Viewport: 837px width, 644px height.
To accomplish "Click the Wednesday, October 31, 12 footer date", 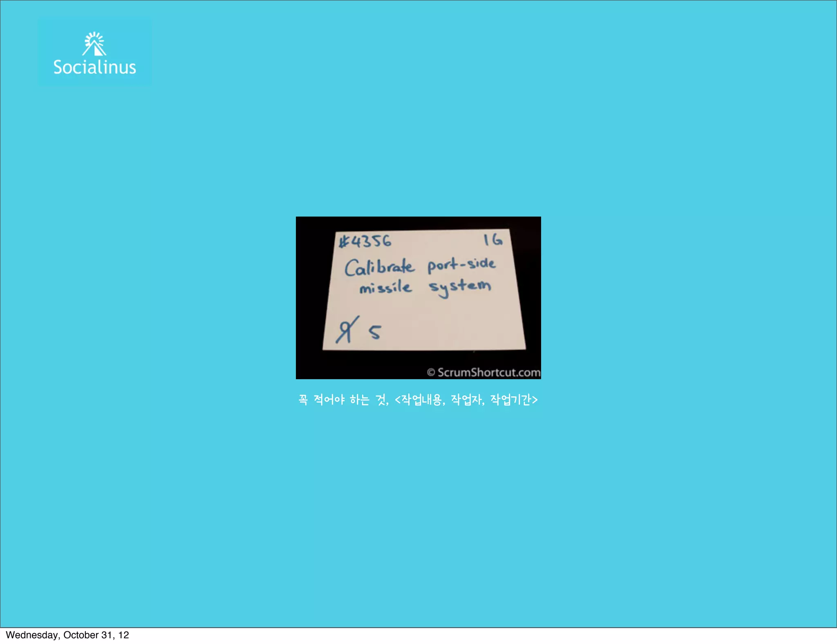I will coord(67,635).
